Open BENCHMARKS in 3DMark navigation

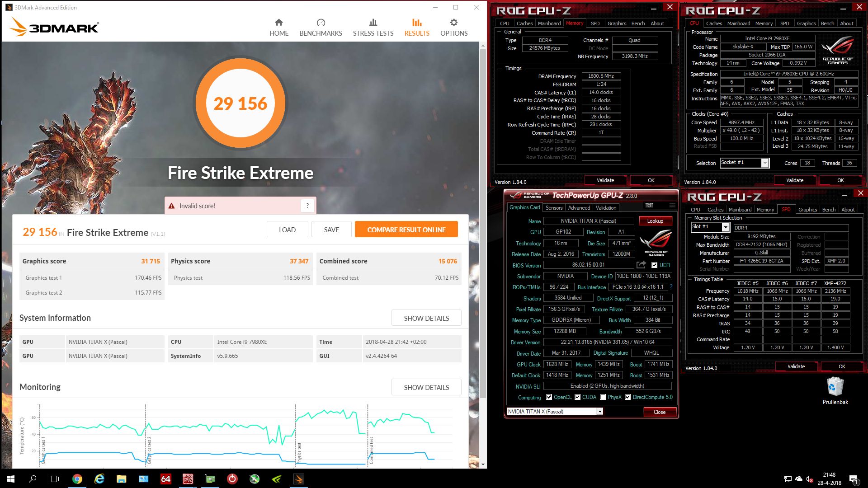321,28
